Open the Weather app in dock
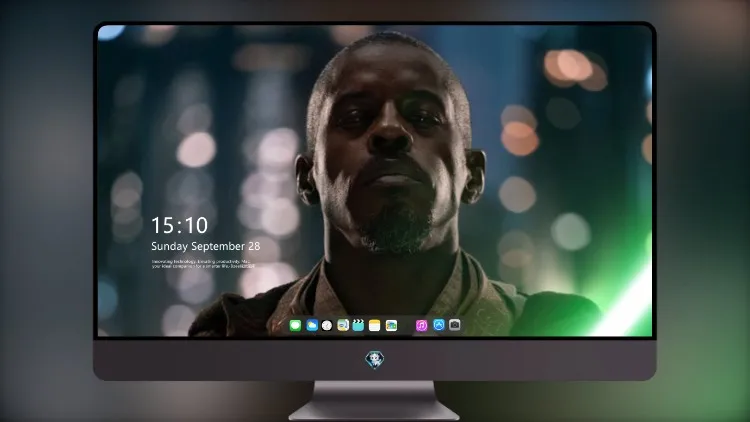750x422 pixels. point(312,326)
